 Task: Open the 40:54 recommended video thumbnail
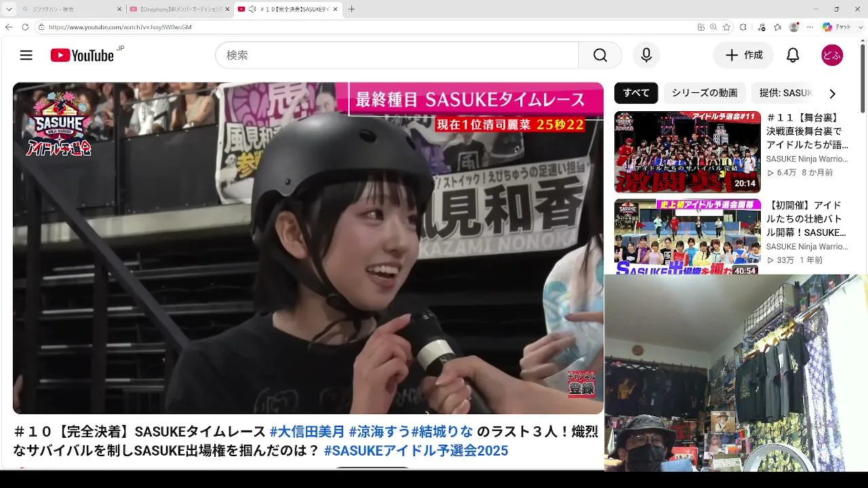(x=688, y=237)
